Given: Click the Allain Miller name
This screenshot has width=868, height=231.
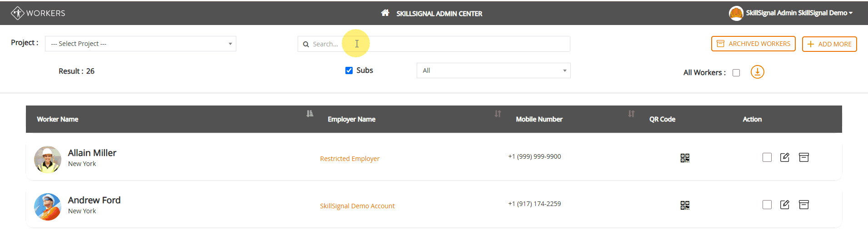Looking at the screenshot, I should tap(92, 153).
